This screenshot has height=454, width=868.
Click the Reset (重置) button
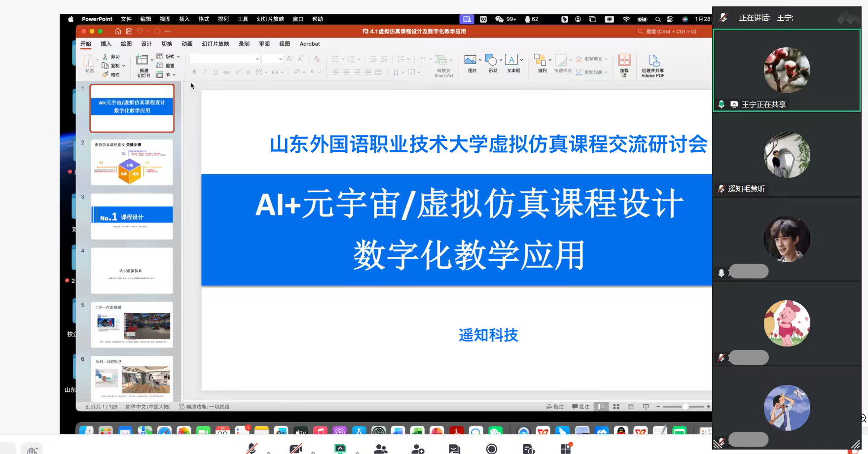[166, 66]
